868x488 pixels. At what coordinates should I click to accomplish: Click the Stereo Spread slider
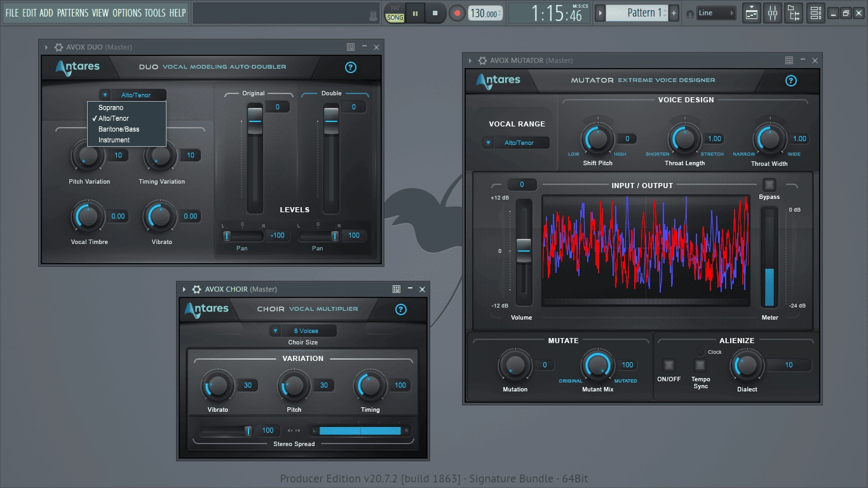point(227,431)
